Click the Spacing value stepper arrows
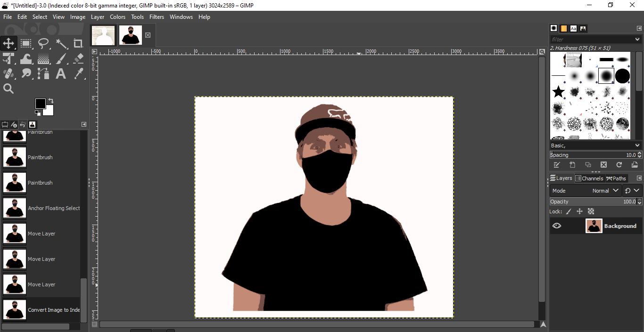This screenshot has width=644, height=332. (x=640, y=155)
